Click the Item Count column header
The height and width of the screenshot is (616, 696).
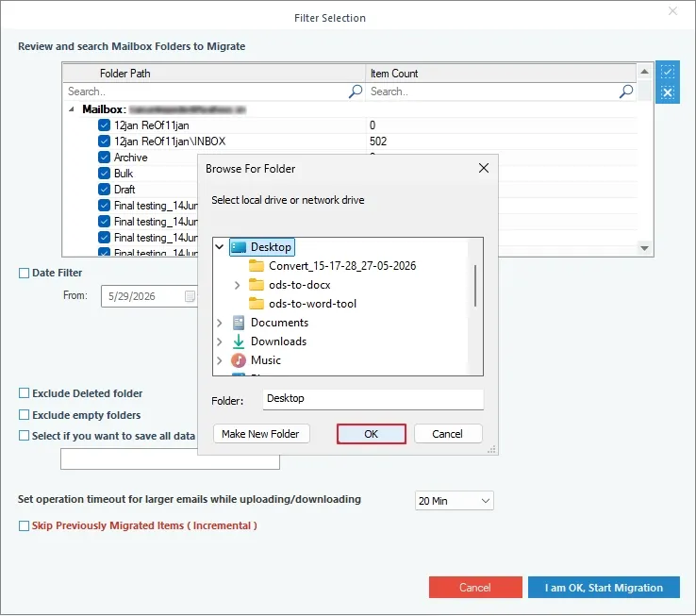[x=501, y=74]
